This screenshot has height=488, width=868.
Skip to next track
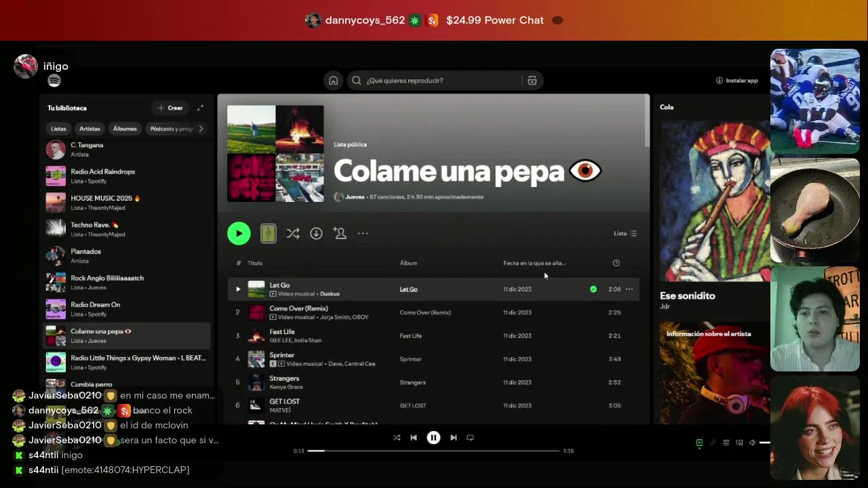454,438
